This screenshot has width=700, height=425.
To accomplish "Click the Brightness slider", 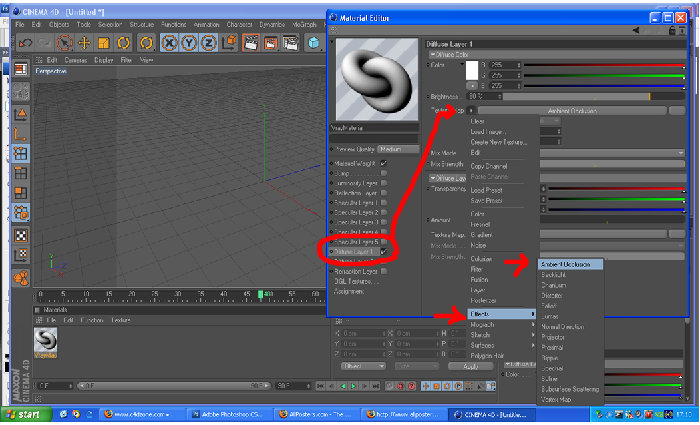I will tap(594, 96).
